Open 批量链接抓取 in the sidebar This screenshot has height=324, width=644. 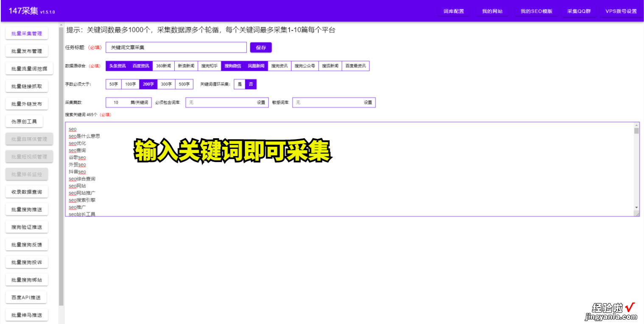(x=27, y=87)
